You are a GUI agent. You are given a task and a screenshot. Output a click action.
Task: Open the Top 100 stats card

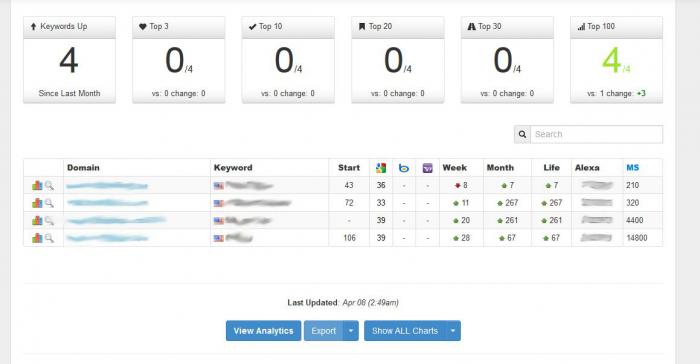coord(617,60)
